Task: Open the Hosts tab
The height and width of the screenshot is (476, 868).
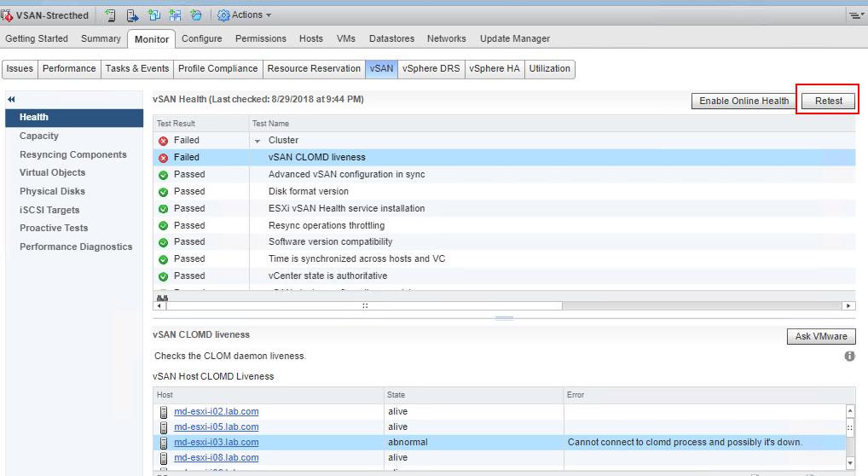Action: tap(311, 38)
